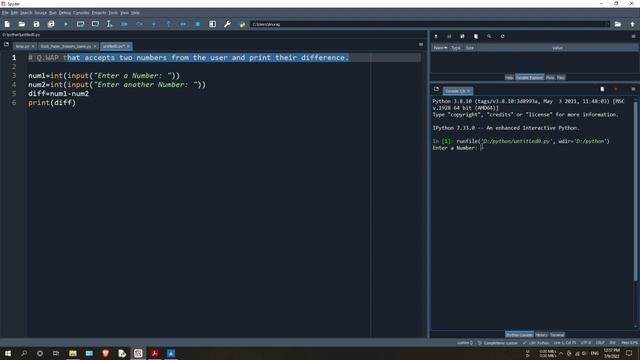Open File Explorer from taskbar
The image size is (640, 360).
pos(73,353)
